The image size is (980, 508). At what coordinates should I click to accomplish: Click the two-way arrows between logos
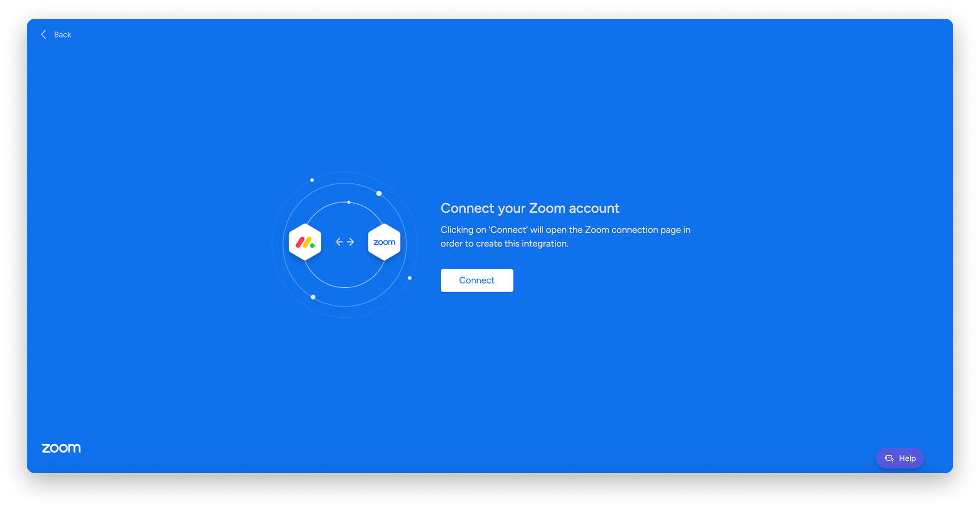coord(345,242)
